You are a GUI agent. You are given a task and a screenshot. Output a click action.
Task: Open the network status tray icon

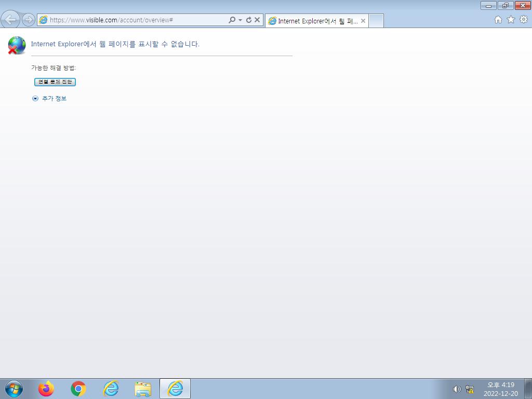[470, 389]
